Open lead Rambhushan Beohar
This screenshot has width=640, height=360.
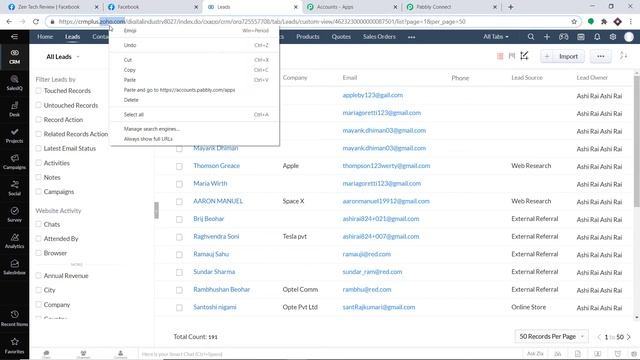[x=222, y=289]
